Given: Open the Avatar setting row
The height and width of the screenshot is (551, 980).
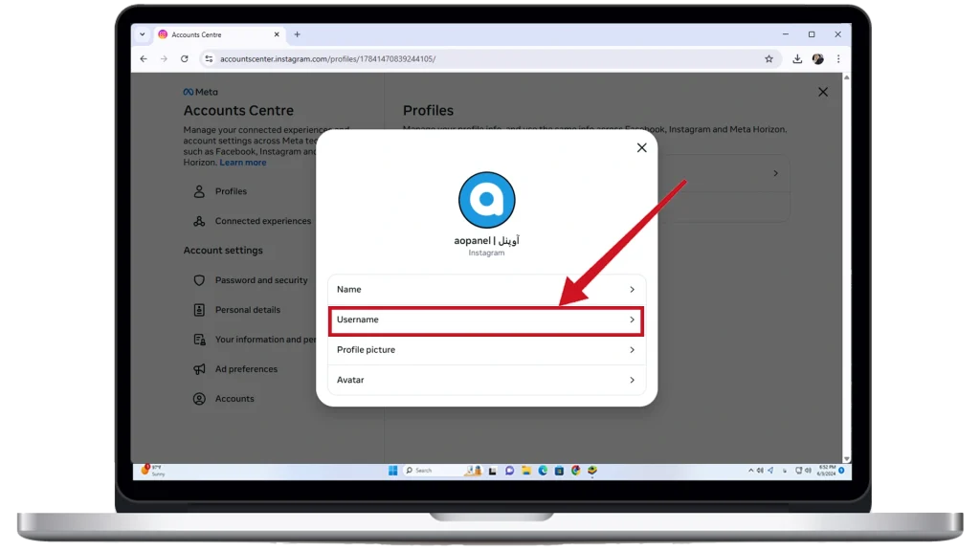Looking at the screenshot, I should click(x=486, y=380).
